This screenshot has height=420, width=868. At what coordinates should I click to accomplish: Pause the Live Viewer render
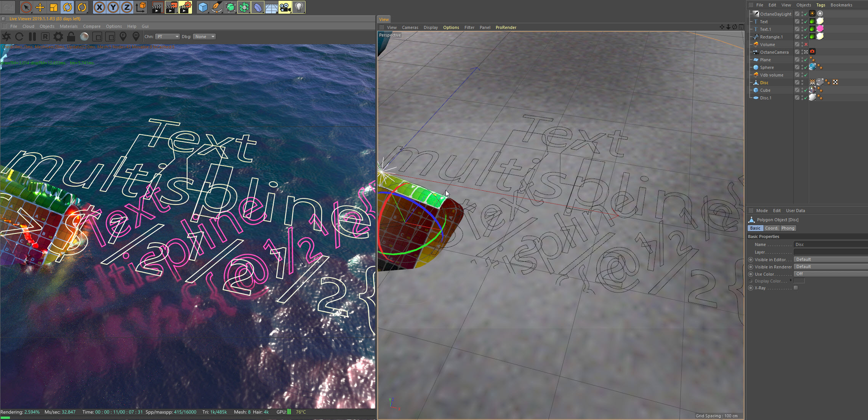(x=32, y=37)
